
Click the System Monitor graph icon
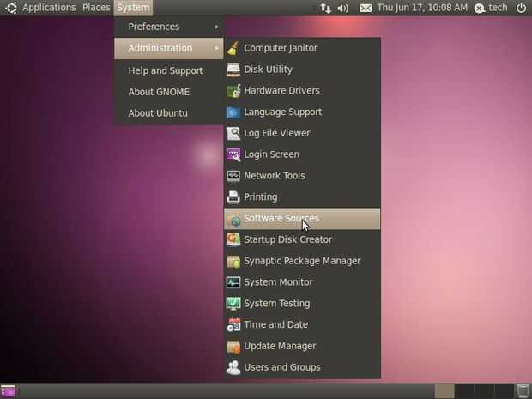[233, 282]
